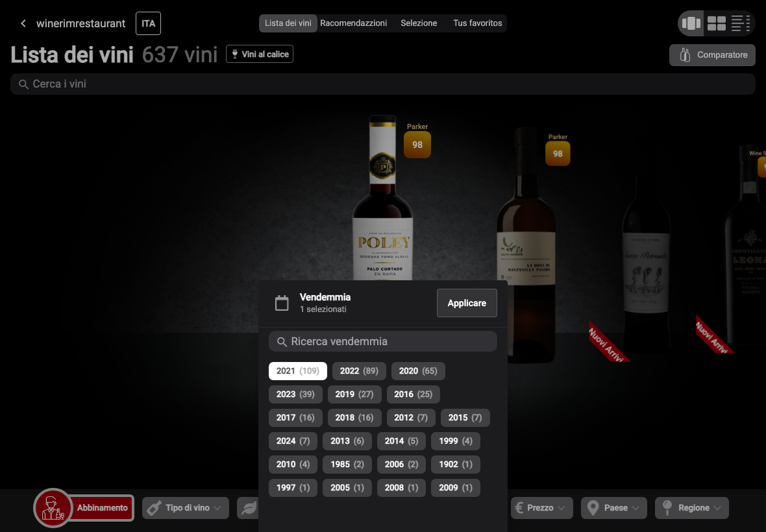Choose the 2006 (2) vintage
Viewport: 766px width, 532px height.
[402, 465]
